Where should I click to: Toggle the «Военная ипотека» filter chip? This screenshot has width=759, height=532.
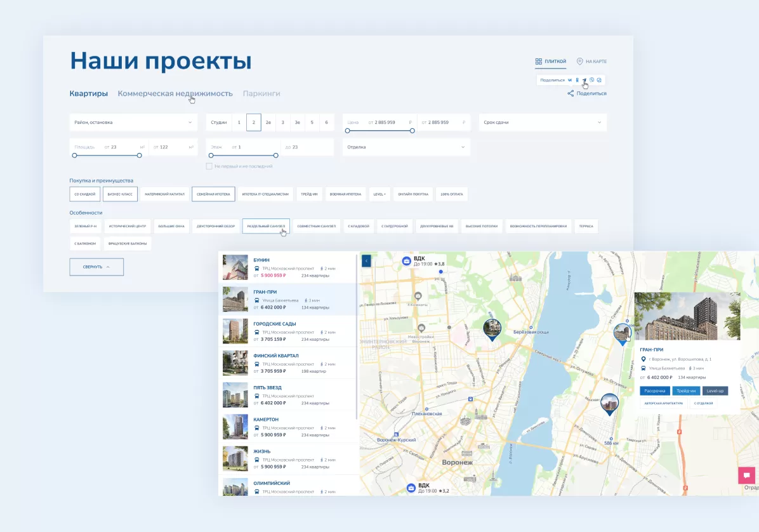(346, 194)
